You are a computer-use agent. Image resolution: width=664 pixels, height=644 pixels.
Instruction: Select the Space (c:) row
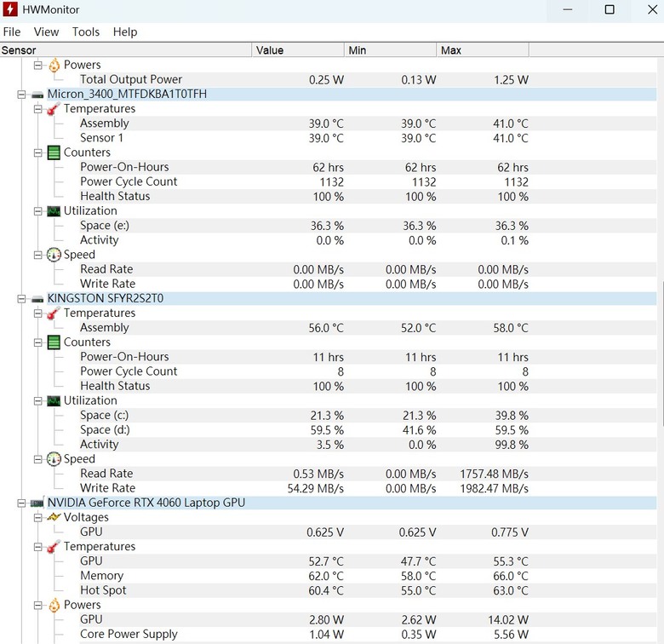(368, 415)
